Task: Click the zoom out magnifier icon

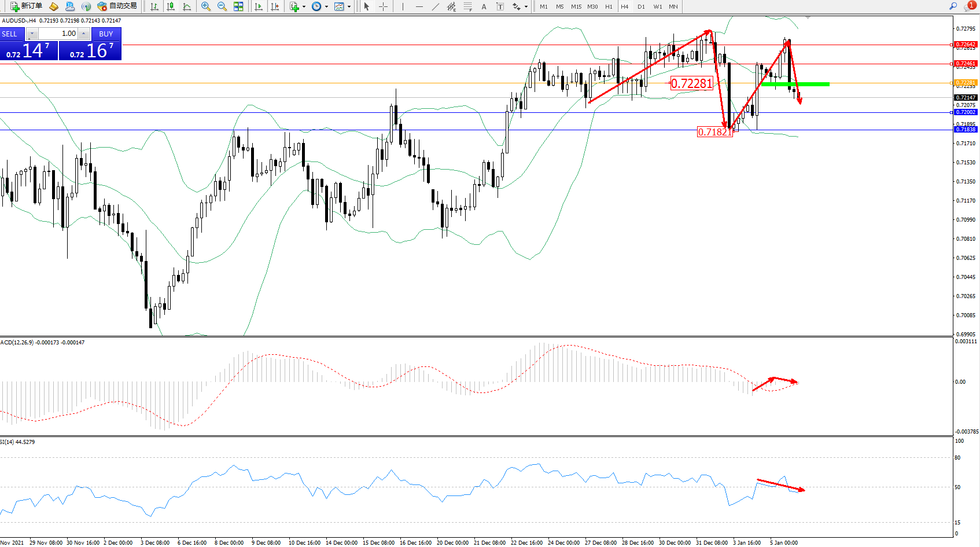Action: (x=222, y=6)
